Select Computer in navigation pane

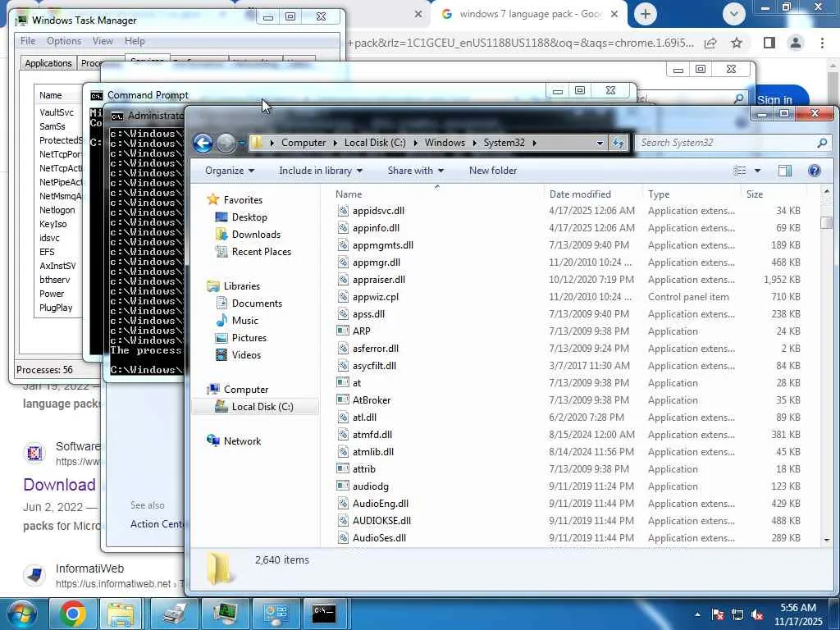pyautogui.click(x=246, y=390)
